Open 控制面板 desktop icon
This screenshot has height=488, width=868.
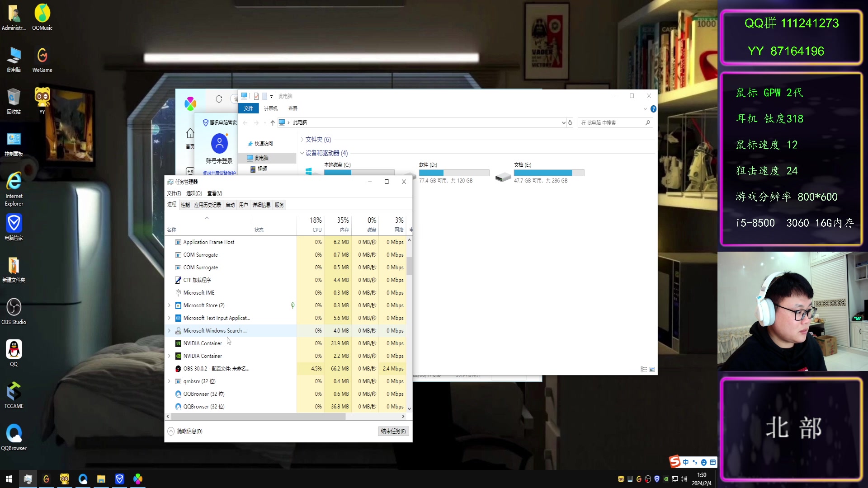point(14,143)
